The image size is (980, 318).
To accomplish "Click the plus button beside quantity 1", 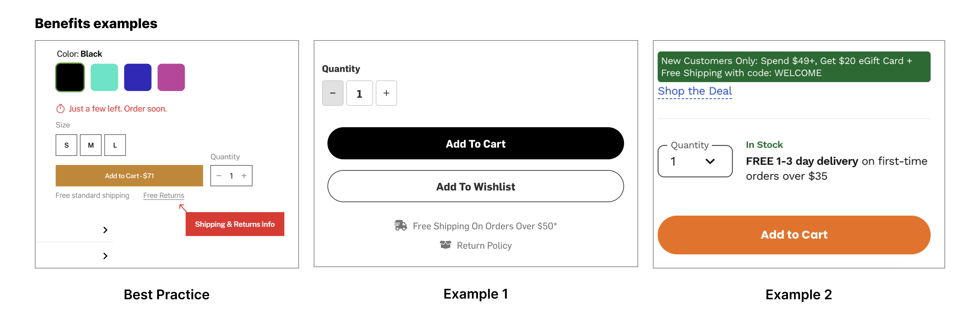I will click(386, 93).
